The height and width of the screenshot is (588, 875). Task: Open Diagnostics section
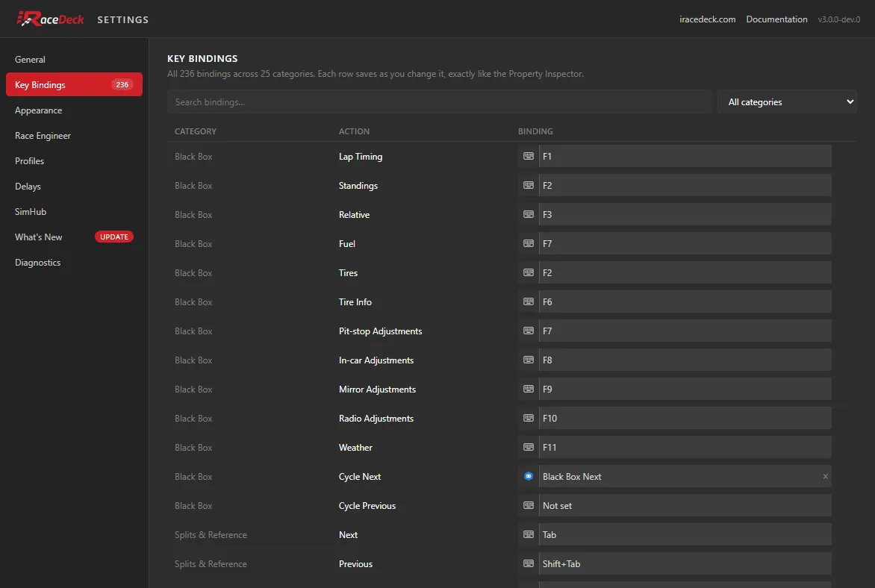(x=74, y=262)
